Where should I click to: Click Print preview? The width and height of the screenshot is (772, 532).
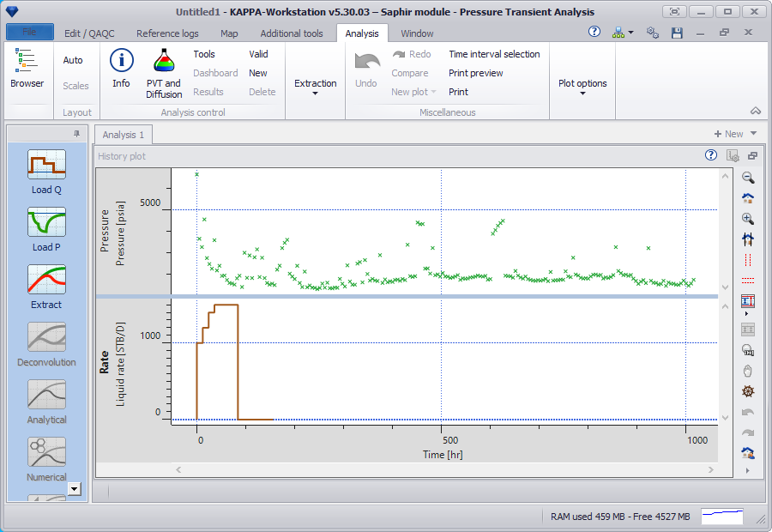click(475, 73)
